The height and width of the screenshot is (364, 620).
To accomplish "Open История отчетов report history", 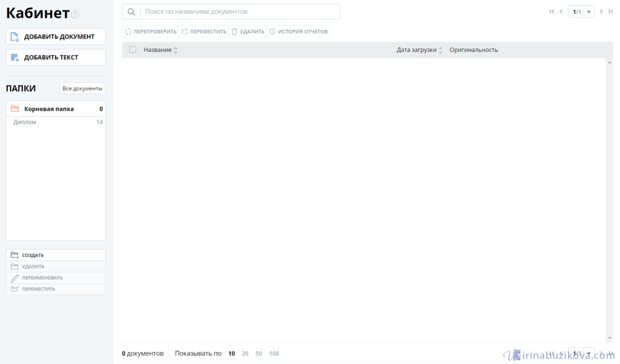I will pos(298,31).
